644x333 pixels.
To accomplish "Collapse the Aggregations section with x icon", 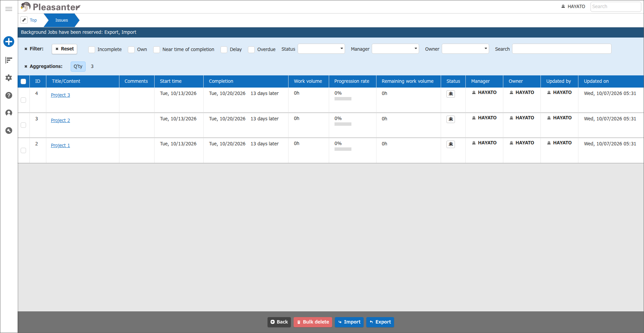I will (26, 67).
